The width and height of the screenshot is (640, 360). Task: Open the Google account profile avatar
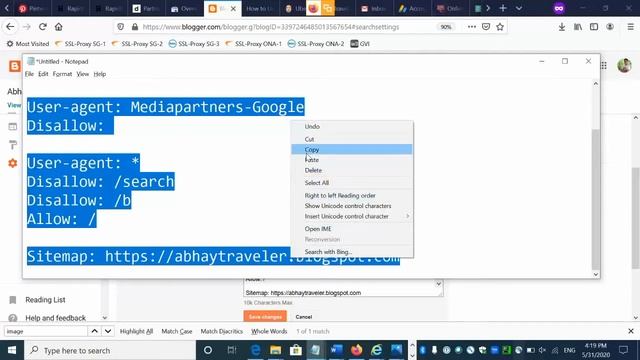624,65
